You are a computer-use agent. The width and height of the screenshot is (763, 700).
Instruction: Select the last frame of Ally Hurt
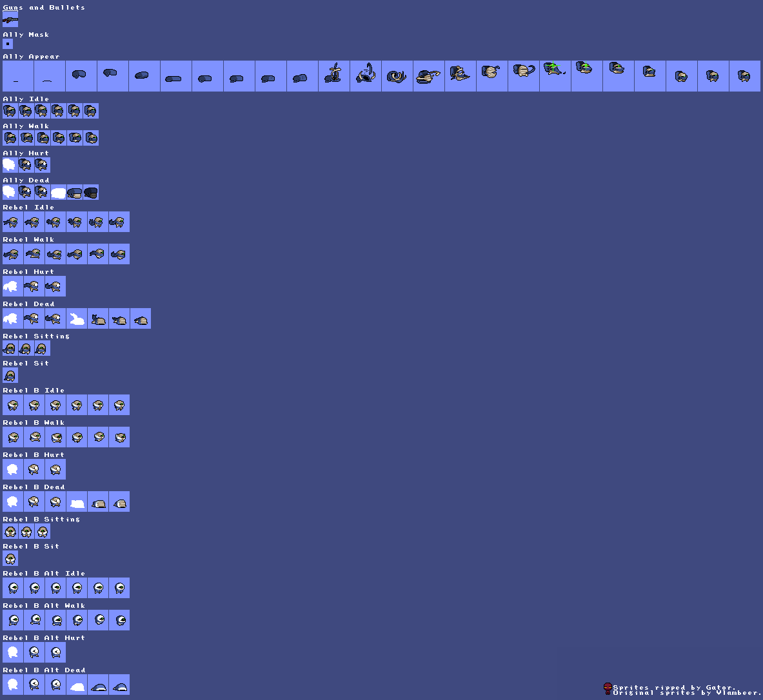[x=43, y=165]
